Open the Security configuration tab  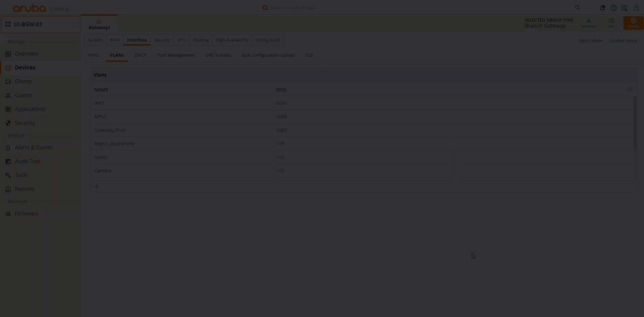[162, 40]
